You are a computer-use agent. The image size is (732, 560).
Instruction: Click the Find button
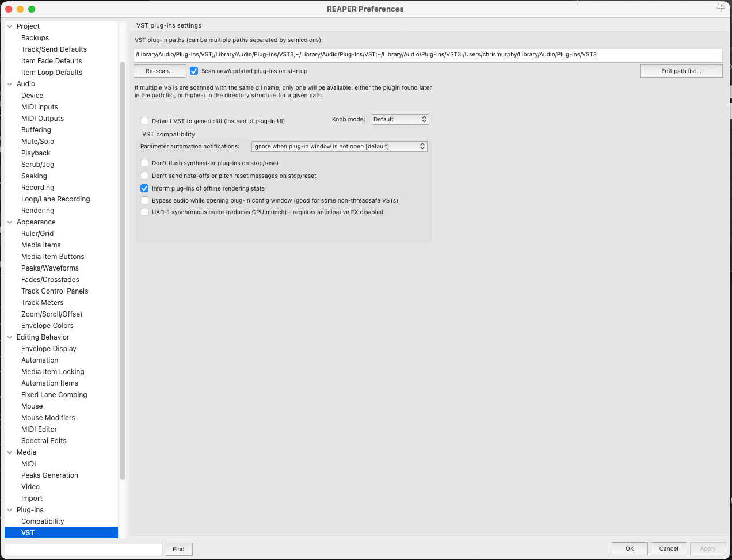coord(178,549)
